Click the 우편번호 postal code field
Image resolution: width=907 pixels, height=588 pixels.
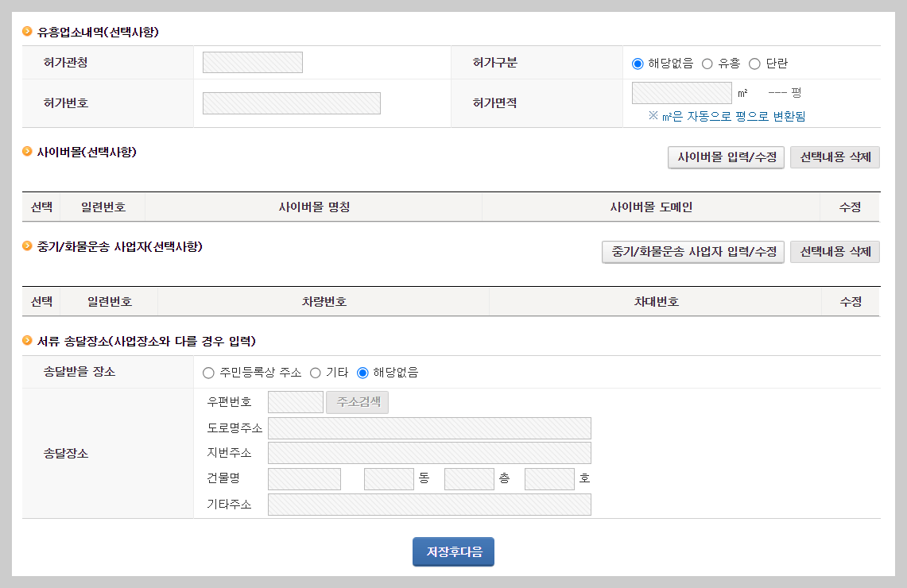click(296, 402)
